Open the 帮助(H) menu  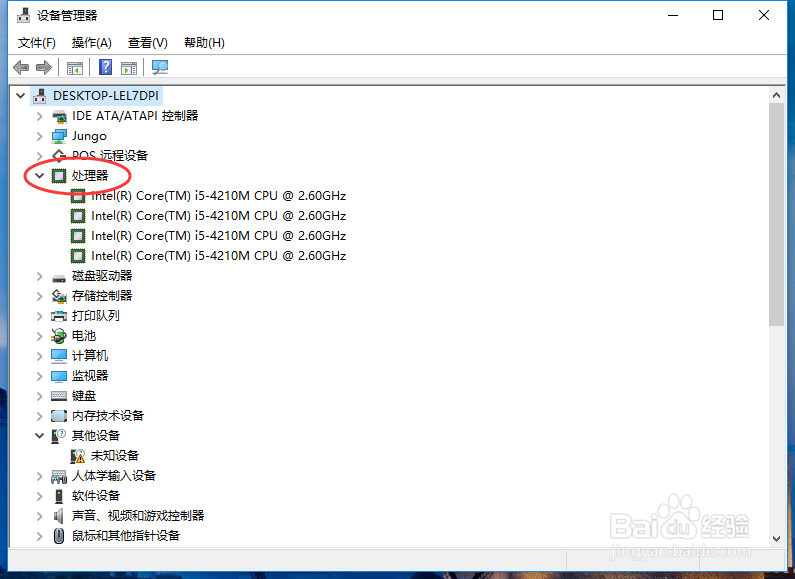[x=204, y=43]
